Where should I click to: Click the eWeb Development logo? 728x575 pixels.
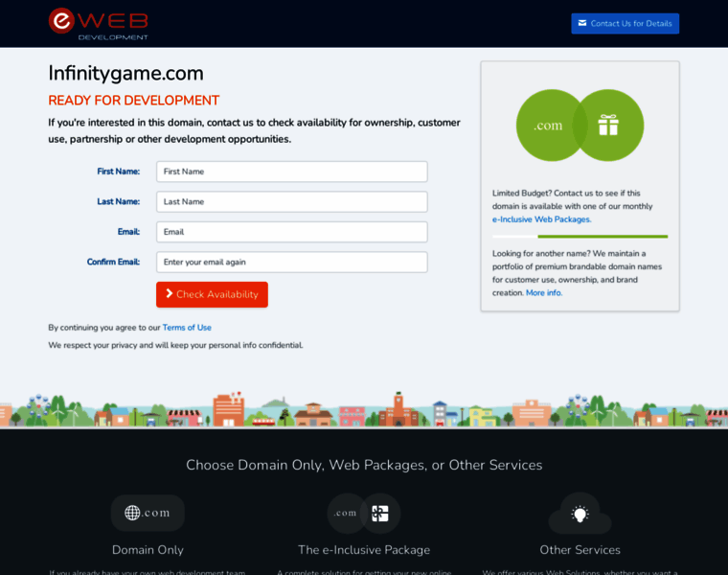point(99,23)
